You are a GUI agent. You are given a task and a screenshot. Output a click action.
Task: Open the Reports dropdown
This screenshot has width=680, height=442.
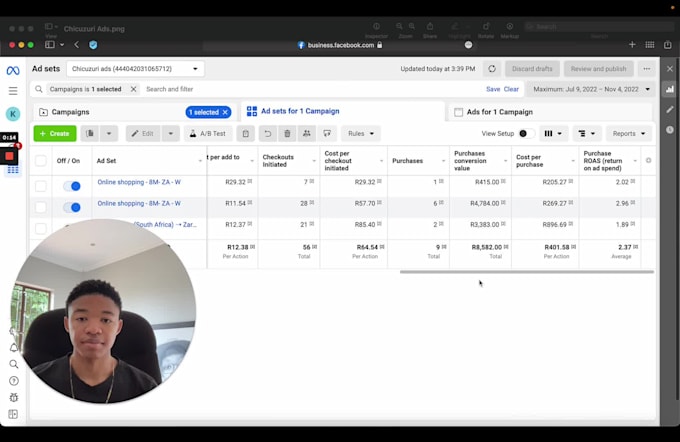pyautogui.click(x=629, y=134)
